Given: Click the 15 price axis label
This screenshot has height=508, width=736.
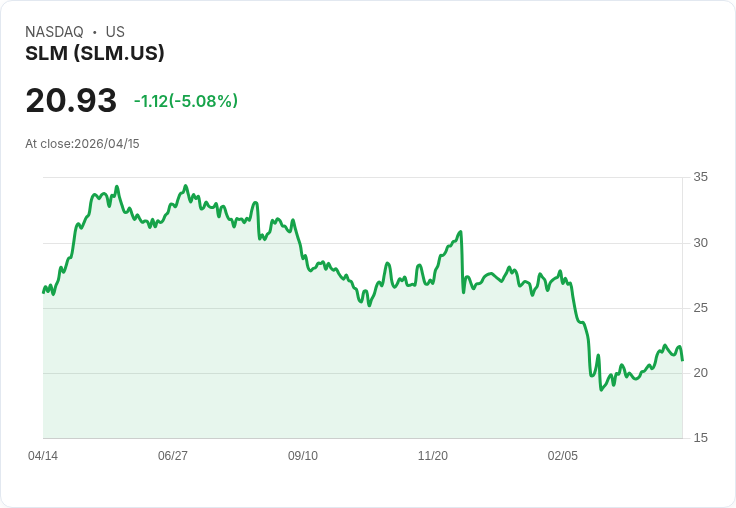Looking at the screenshot, I should [x=700, y=438].
